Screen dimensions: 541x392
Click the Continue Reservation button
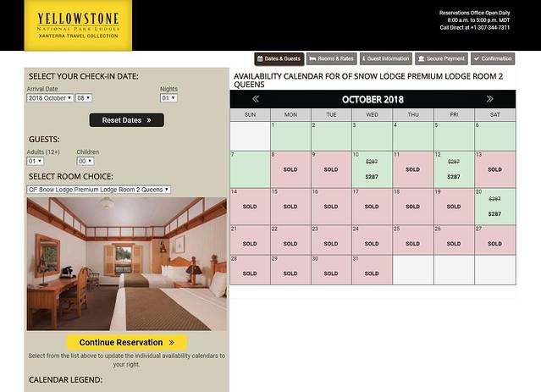point(126,343)
